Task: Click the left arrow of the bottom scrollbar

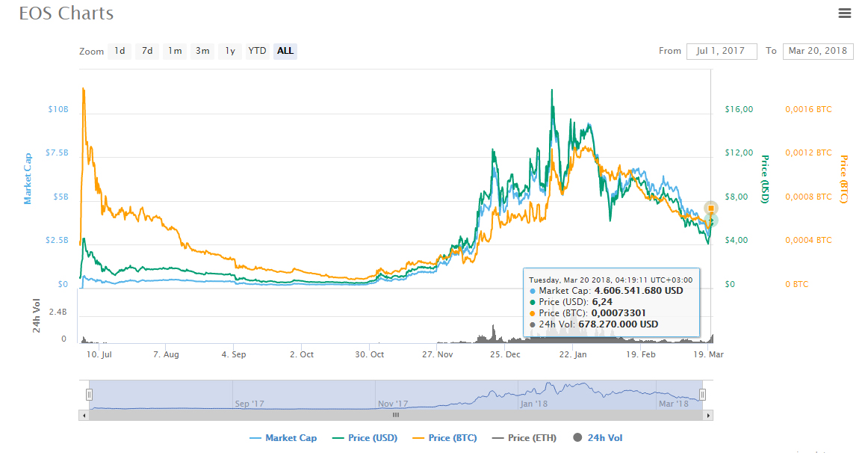Action: click(84, 415)
